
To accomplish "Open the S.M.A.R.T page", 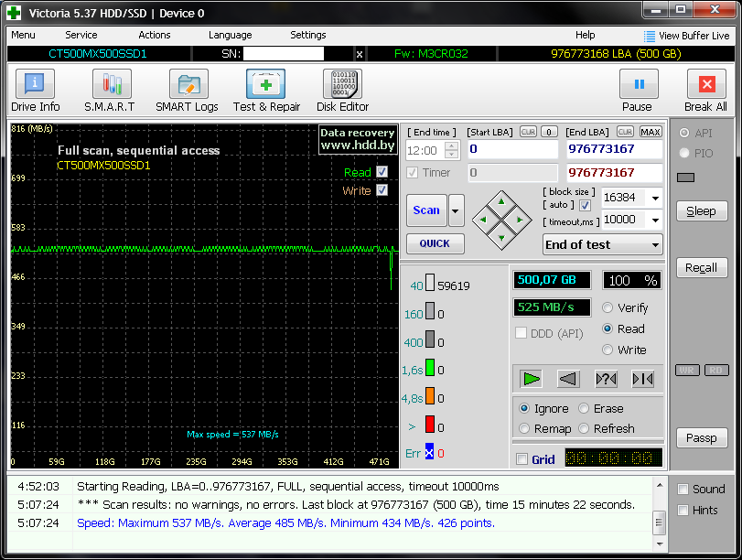I will point(110,91).
